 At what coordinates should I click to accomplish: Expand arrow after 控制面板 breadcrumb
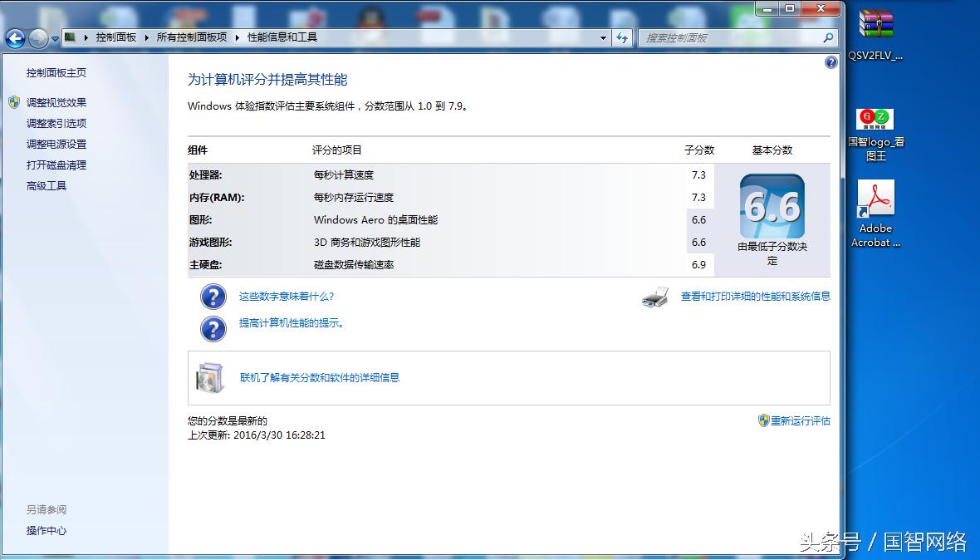tap(147, 37)
